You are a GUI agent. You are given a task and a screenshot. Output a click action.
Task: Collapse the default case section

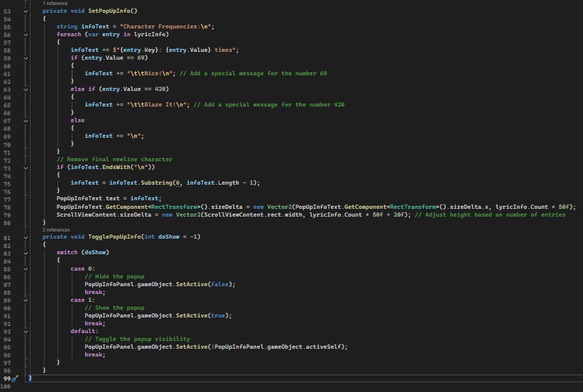click(x=27, y=331)
